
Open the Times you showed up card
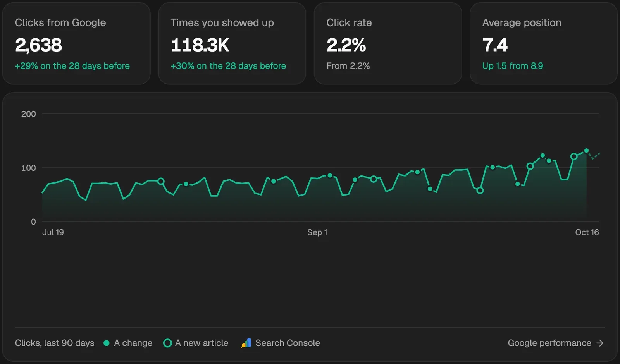click(232, 43)
